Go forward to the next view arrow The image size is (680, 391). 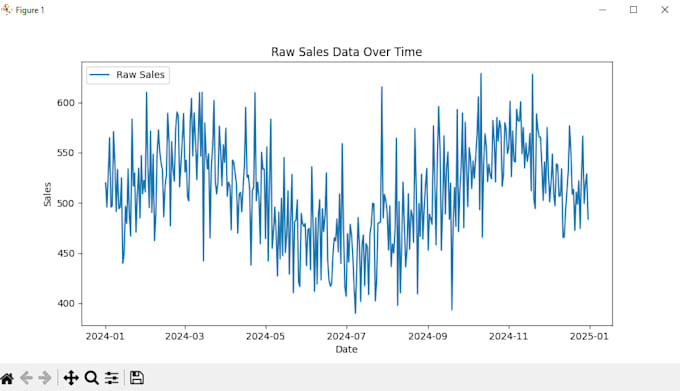[x=45, y=378]
